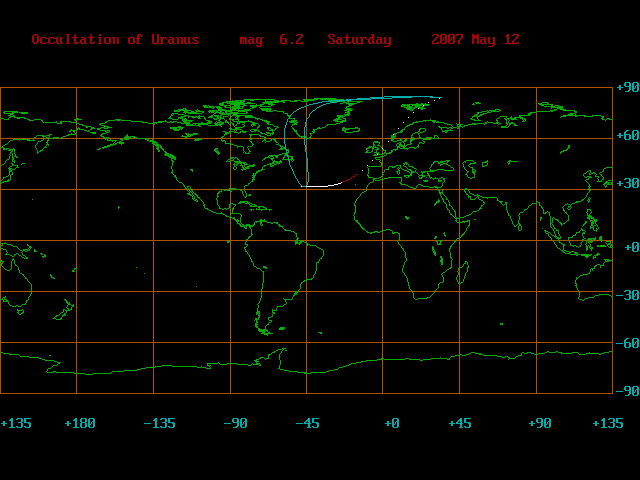Click the '2007 May 12' date text
Screen dimensions: 640x480
[476, 40]
